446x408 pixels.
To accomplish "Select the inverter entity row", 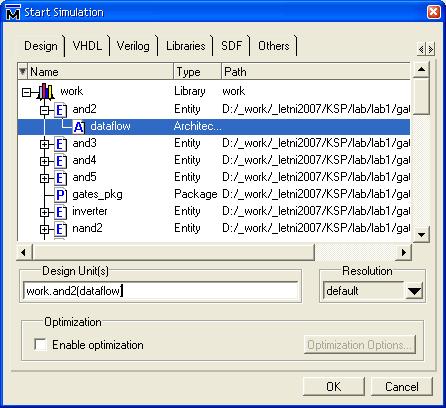I will [214, 212].
